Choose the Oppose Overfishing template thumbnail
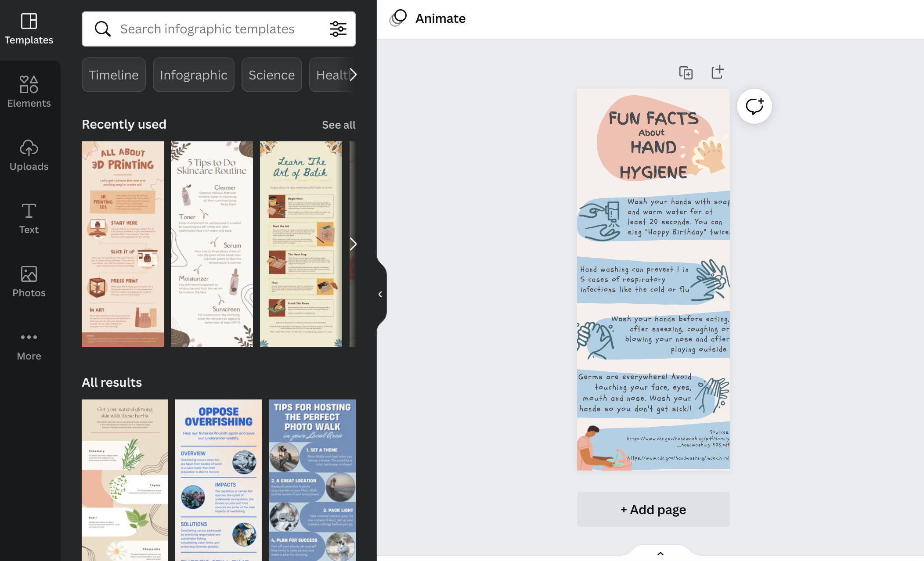 [x=218, y=479]
